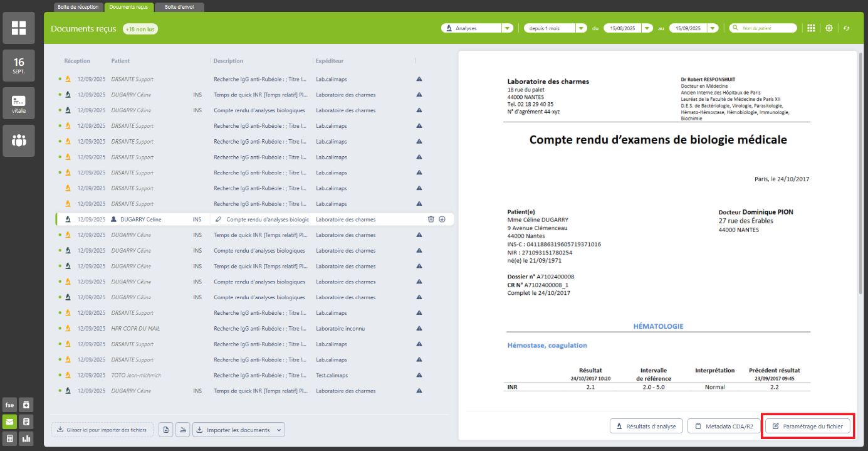Open the carte vitale sidebar button

coord(19,103)
